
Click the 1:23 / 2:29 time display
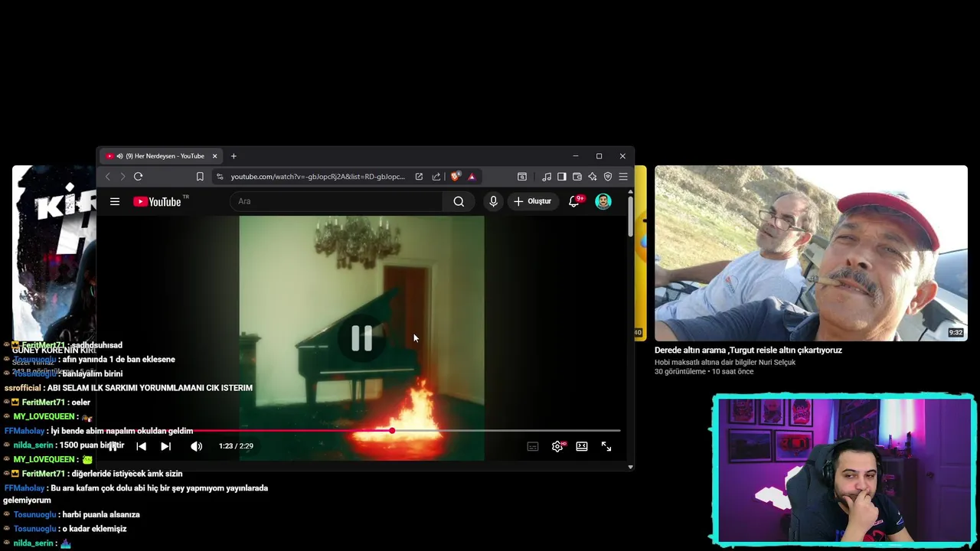pyautogui.click(x=236, y=446)
